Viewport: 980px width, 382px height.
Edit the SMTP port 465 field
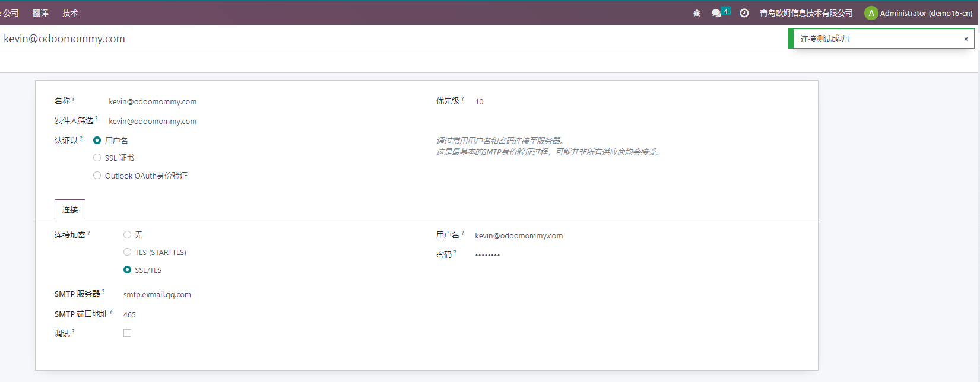point(129,315)
